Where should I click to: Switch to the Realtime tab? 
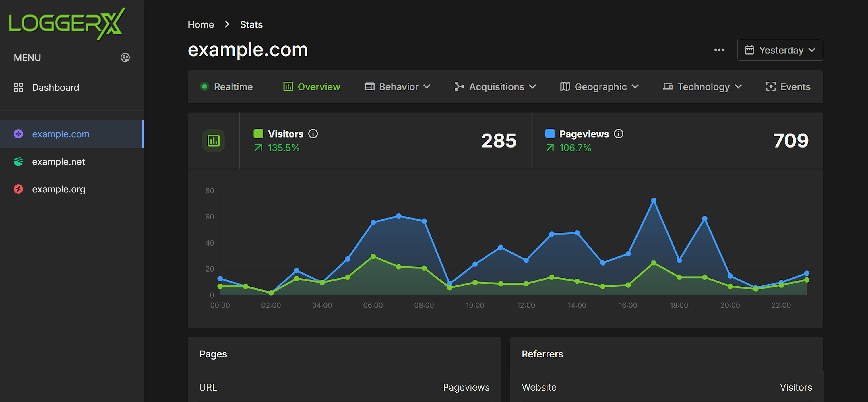coord(226,87)
